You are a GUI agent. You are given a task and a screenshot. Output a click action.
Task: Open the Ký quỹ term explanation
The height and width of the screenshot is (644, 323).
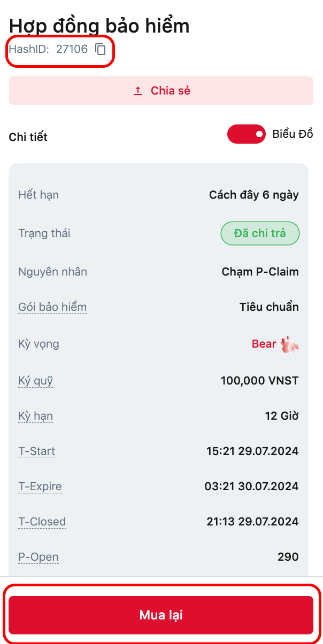coord(35,381)
